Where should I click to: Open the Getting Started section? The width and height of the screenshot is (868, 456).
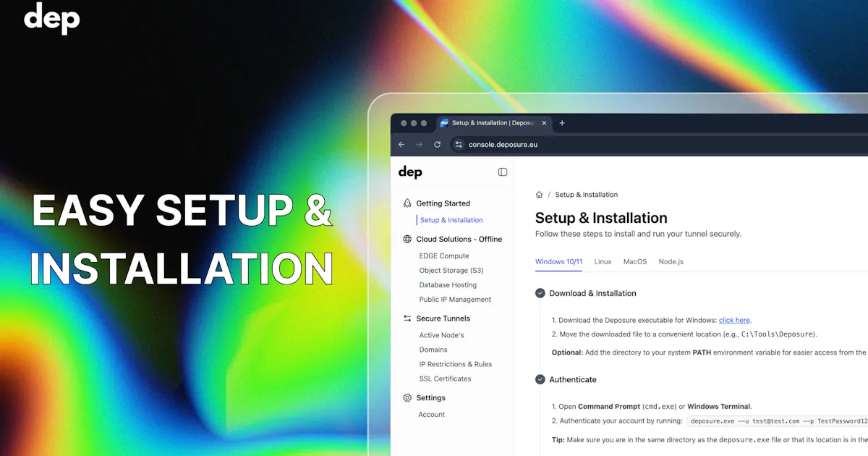point(443,203)
